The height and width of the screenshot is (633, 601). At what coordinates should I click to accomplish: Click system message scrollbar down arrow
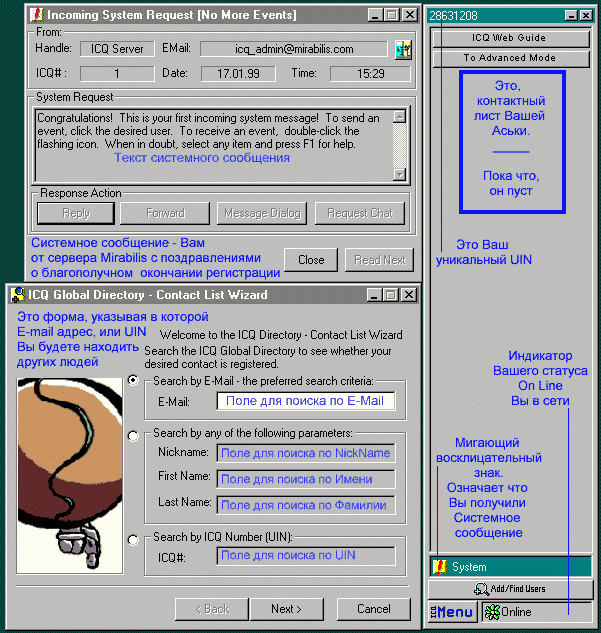[400, 174]
